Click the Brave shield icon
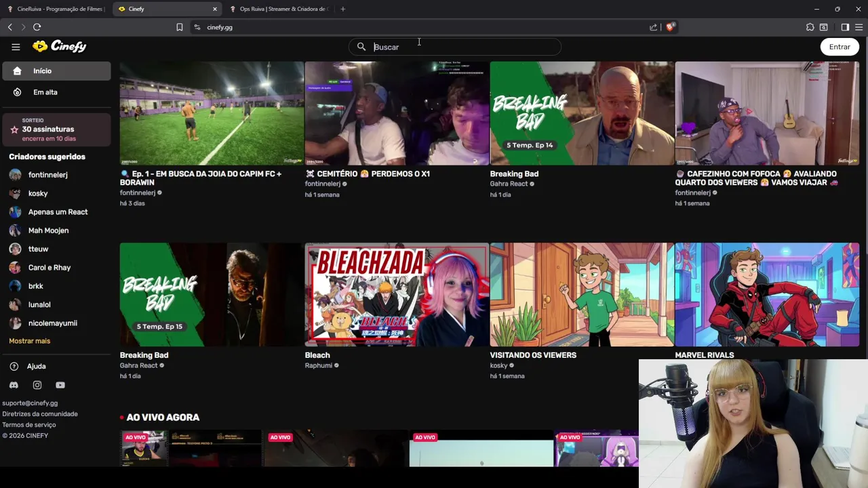Screen dimensions: 868x488 tap(670, 27)
